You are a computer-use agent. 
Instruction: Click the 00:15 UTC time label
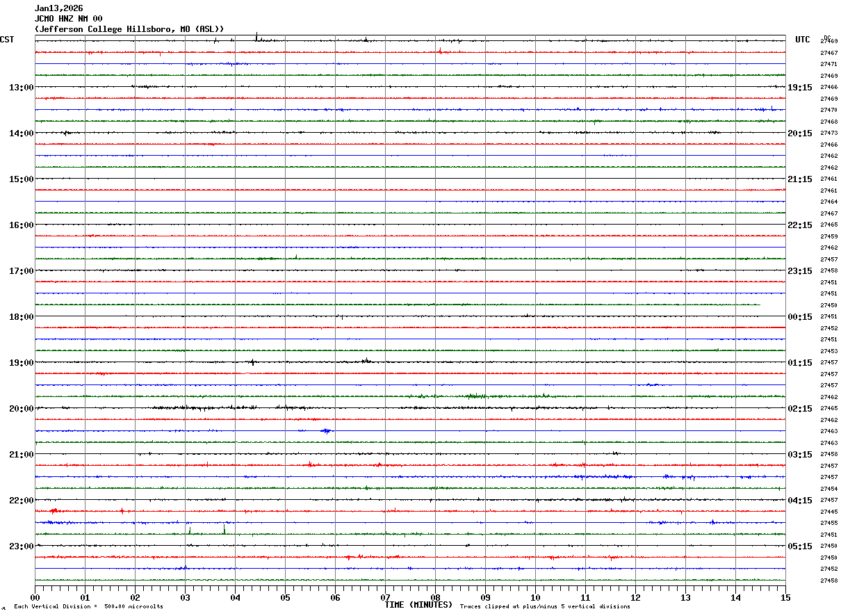(x=800, y=317)
